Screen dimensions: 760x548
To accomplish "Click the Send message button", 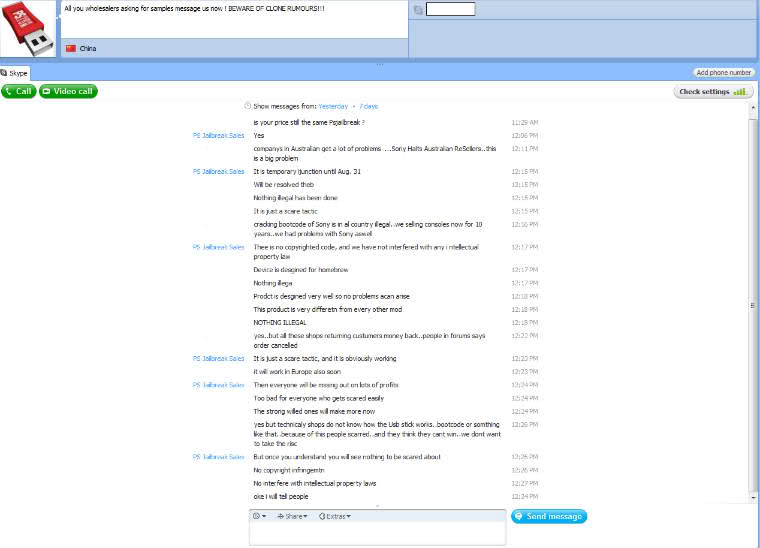I will point(549,516).
